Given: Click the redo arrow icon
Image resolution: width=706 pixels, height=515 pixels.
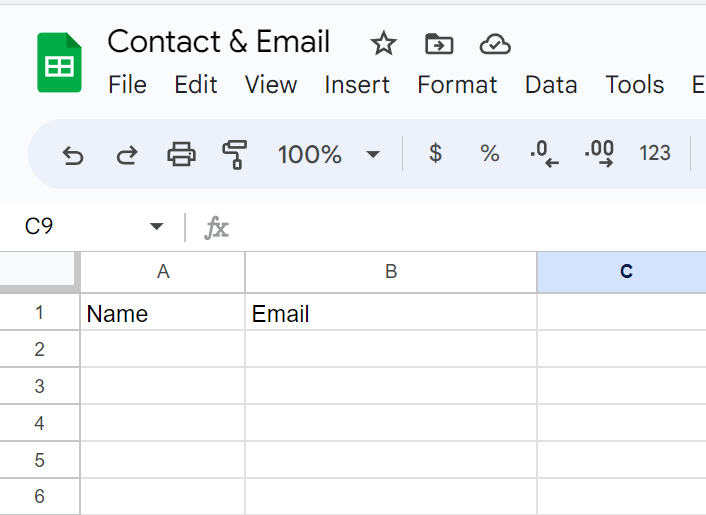Looking at the screenshot, I should [127, 154].
